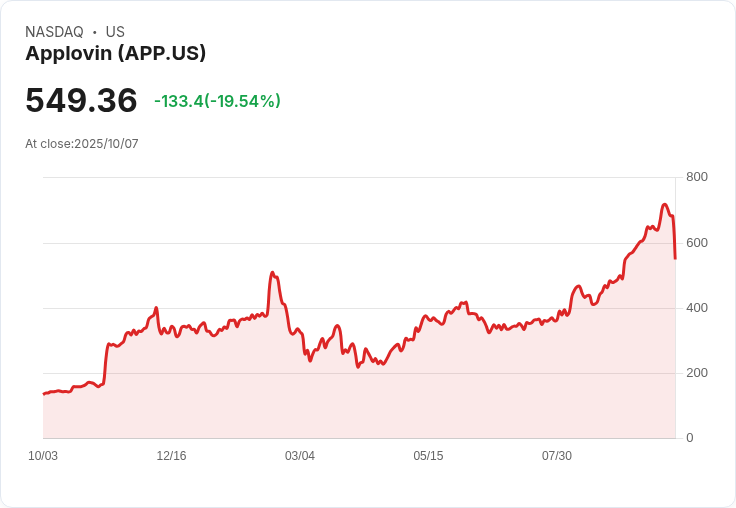Click the 800 price axis label
Image resolution: width=736 pixels, height=508 pixels.
click(x=697, y=177)
